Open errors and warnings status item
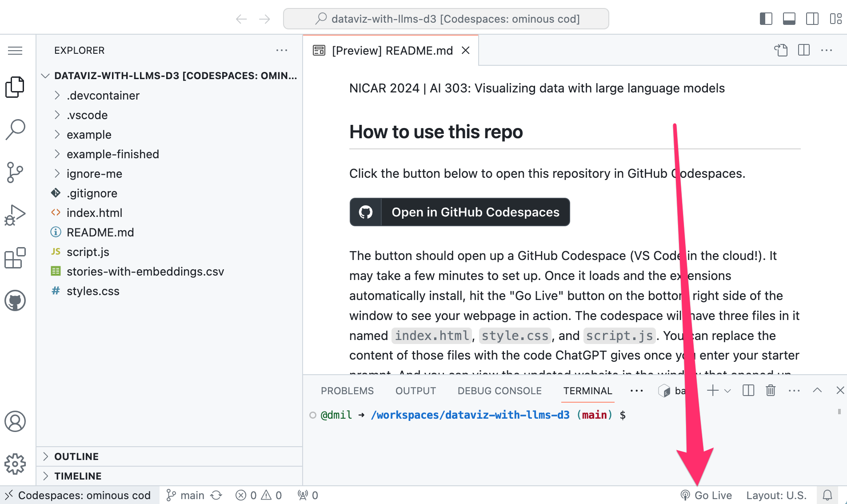Viewport: 847px width, 504px height. coord(259,495)
